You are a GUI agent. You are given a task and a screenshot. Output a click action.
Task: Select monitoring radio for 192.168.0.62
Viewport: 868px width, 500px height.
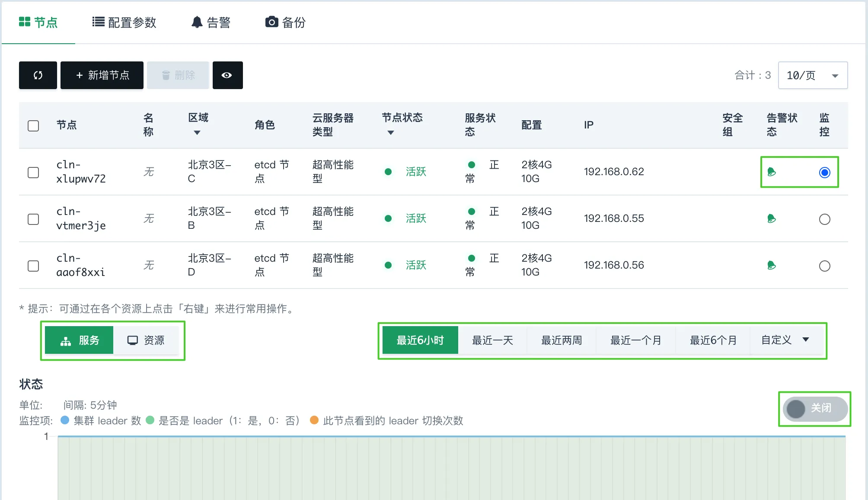tap(825, 173)
